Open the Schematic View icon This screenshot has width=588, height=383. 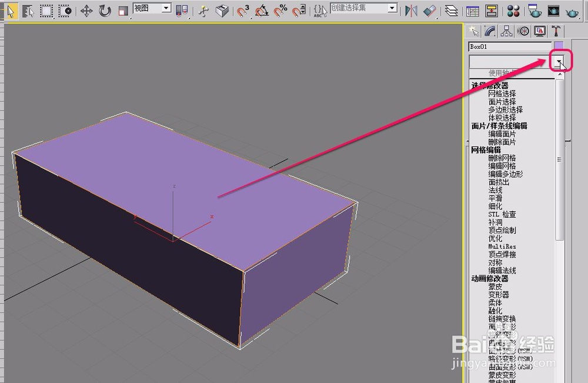pos(491,11)
